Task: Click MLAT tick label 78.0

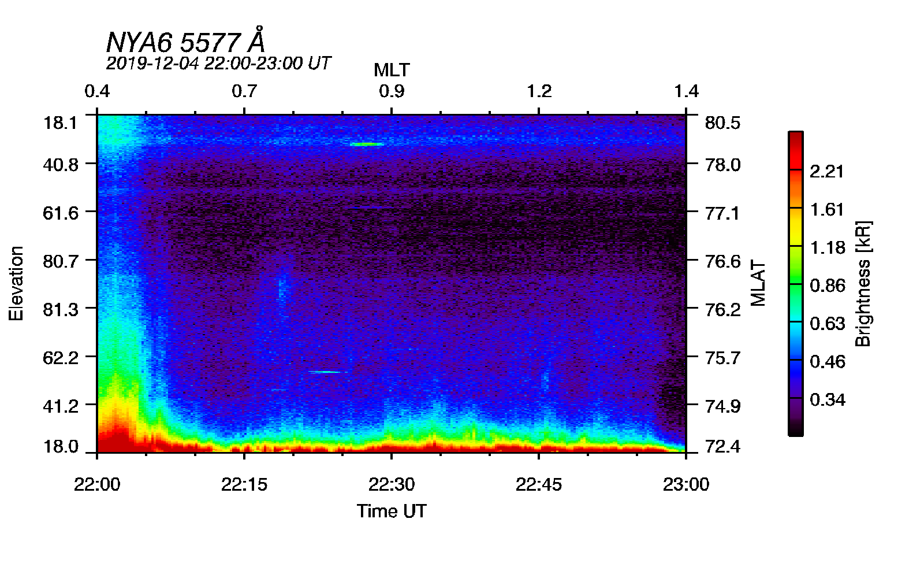Action: (722, 165)
